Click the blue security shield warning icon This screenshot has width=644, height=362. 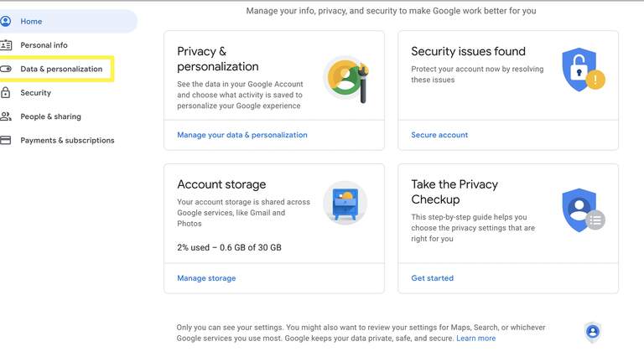pyautogui.click(x=584, y=70)
